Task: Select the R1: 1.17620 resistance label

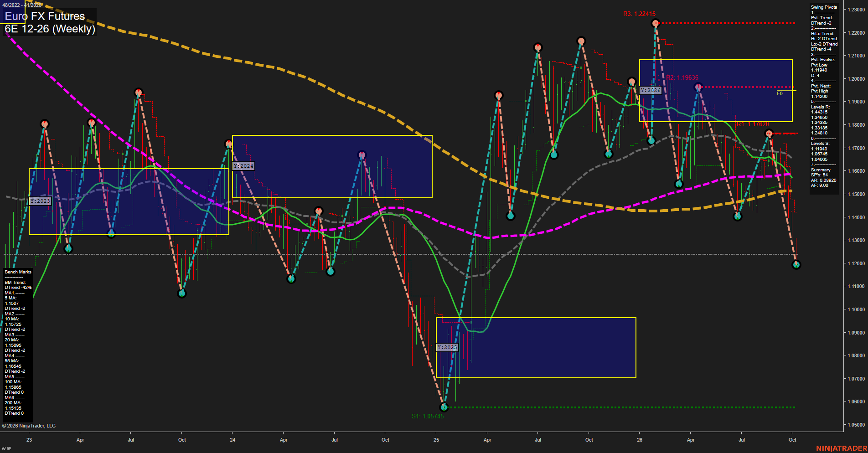Action: coord(753,124)
